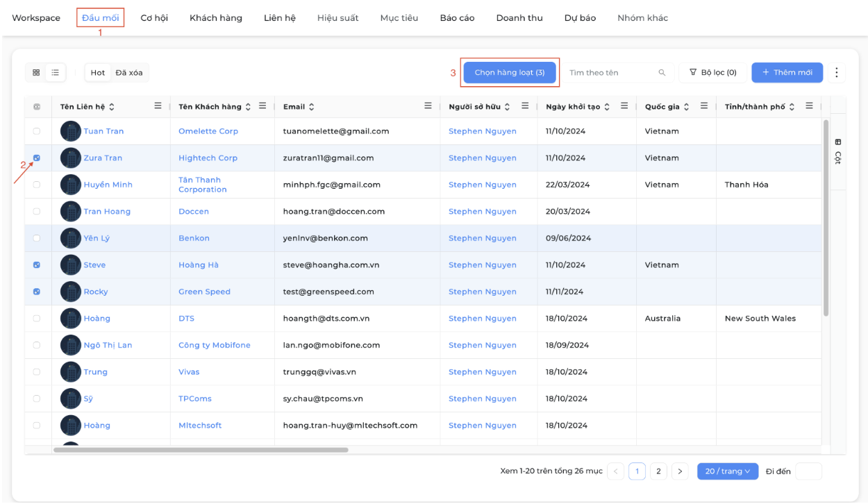Image resolution: width=868 pixels, height=504 pixels.
Task: Uncheck the Steve row checkbox
Action: [37, 265]
